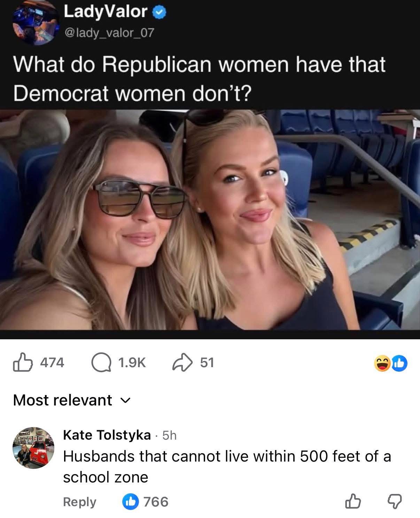
Task: Expand the Most relevant sort dropdown
Action: point(72,400)
